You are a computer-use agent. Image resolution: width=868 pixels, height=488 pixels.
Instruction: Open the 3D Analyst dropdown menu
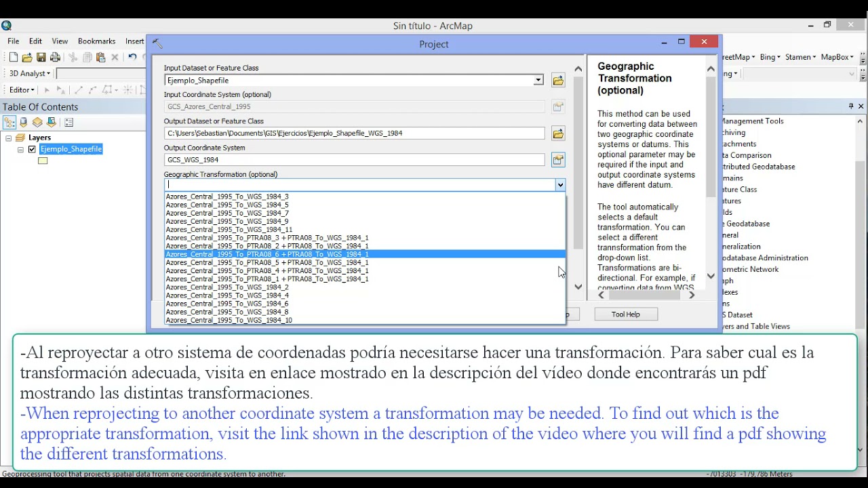pyautogui.click(x=29, y=73)
